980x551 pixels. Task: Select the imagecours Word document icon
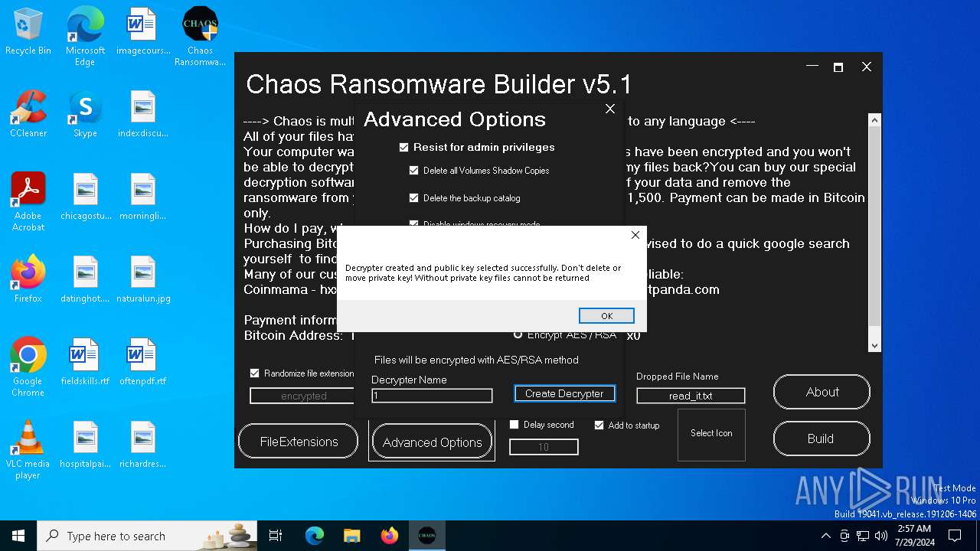tap(143, 31)
